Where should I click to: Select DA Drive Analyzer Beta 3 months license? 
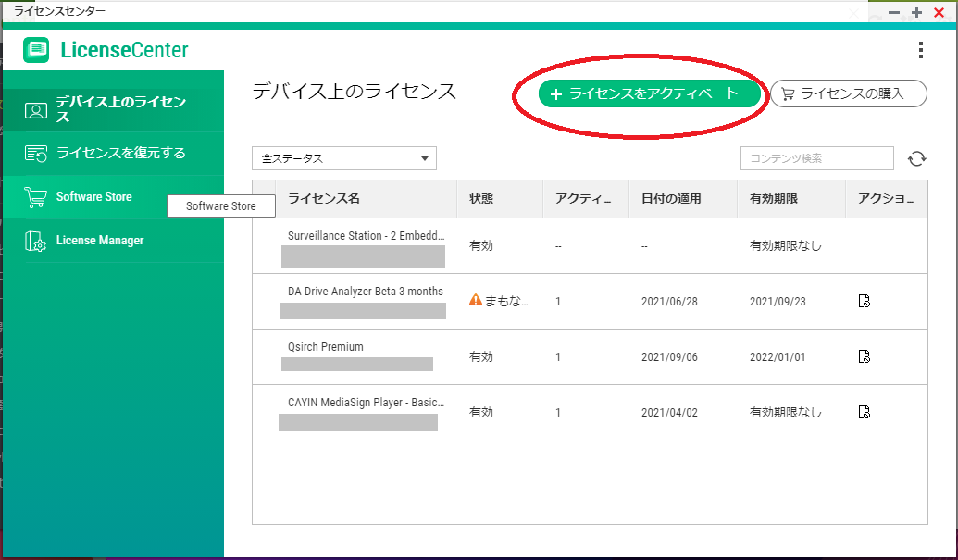pos(366,292)
